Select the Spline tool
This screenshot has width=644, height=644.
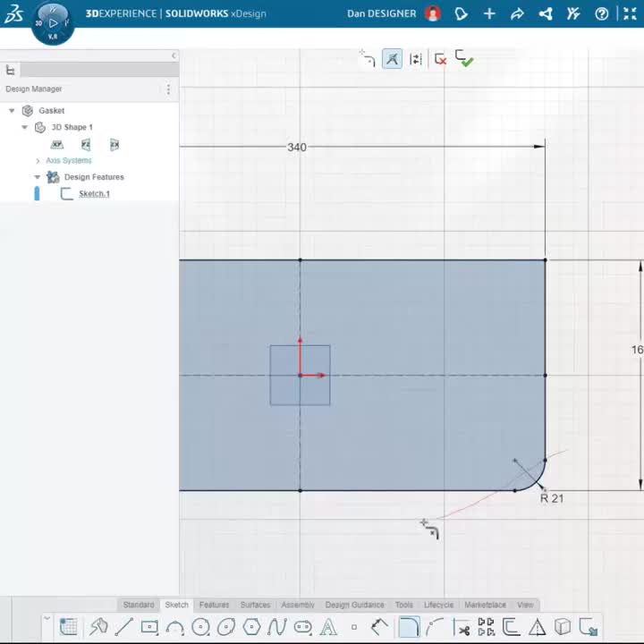click(276, 627)
